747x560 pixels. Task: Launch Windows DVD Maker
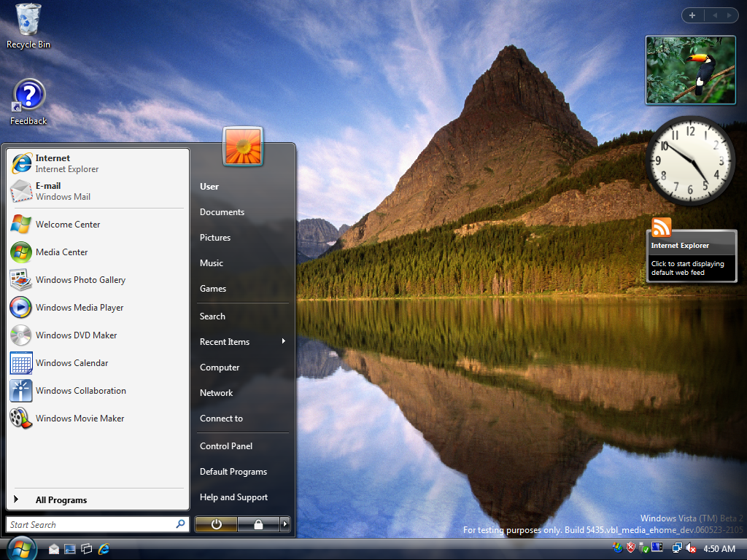[x=76, y=335]
